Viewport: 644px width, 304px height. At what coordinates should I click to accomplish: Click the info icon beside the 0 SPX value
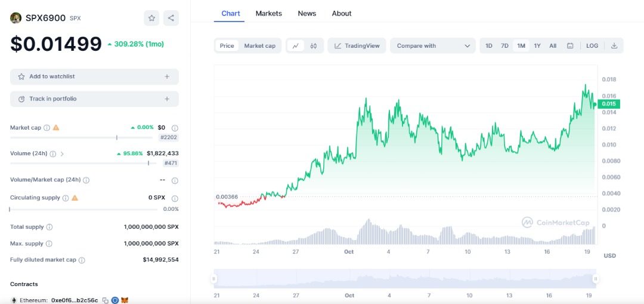coord(175,198)
